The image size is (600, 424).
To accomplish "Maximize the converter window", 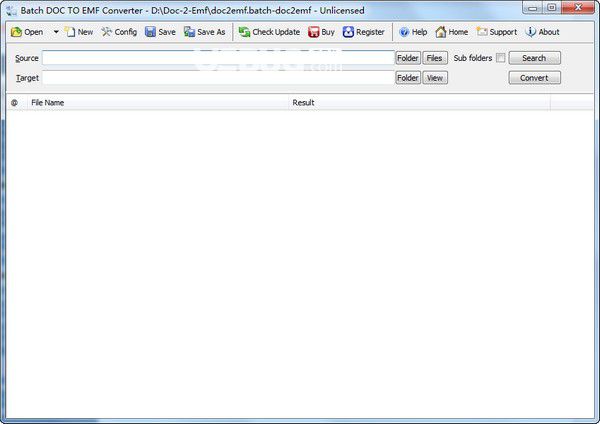I will [552, 8].
